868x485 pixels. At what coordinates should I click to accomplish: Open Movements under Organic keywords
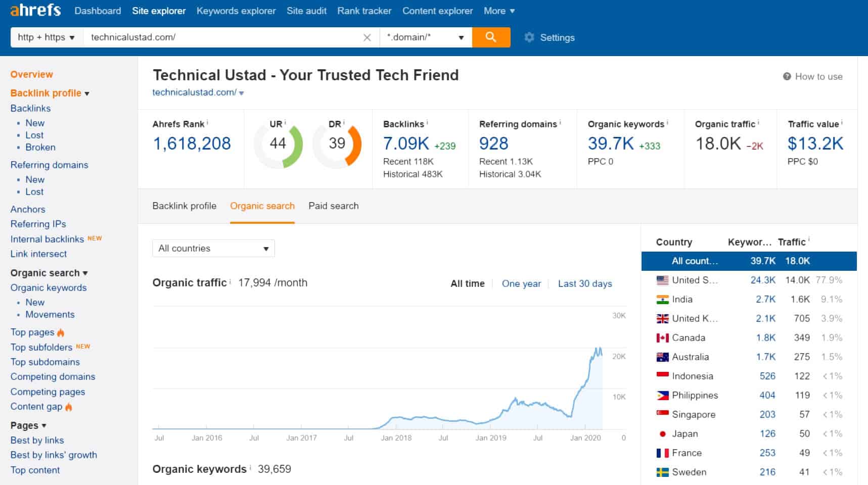(50, 314)
